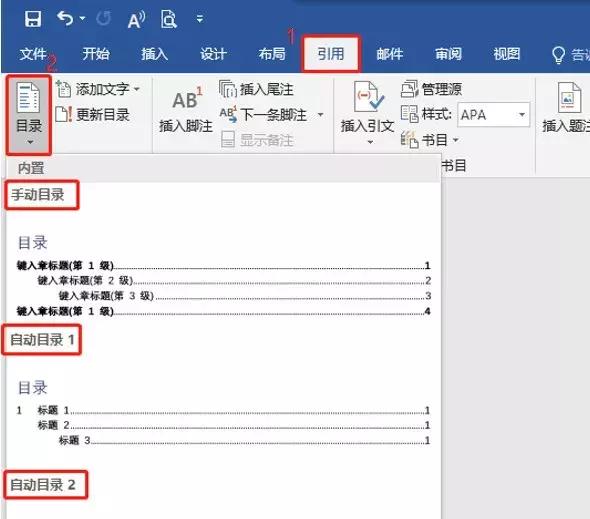Expand the 下一条脚注 dropdown arrow
Image resolution: width=590 pixels, height=519 pixels.
(320, 114)
